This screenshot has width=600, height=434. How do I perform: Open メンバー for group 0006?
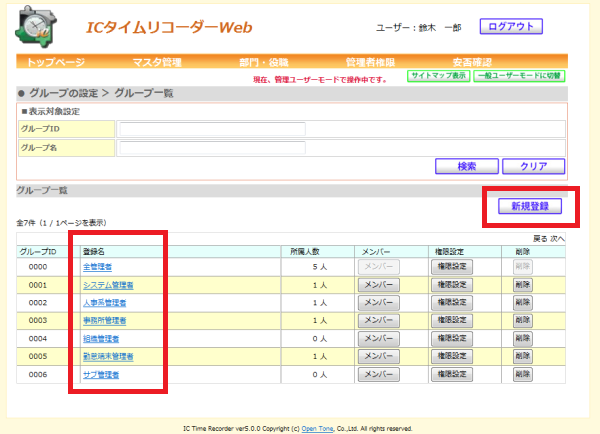[378, 374]
